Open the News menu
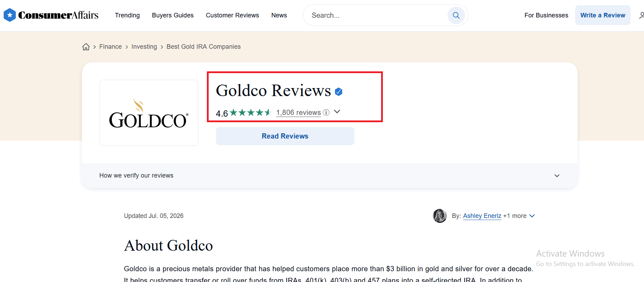Screen dimensions: 644x282 279,15
